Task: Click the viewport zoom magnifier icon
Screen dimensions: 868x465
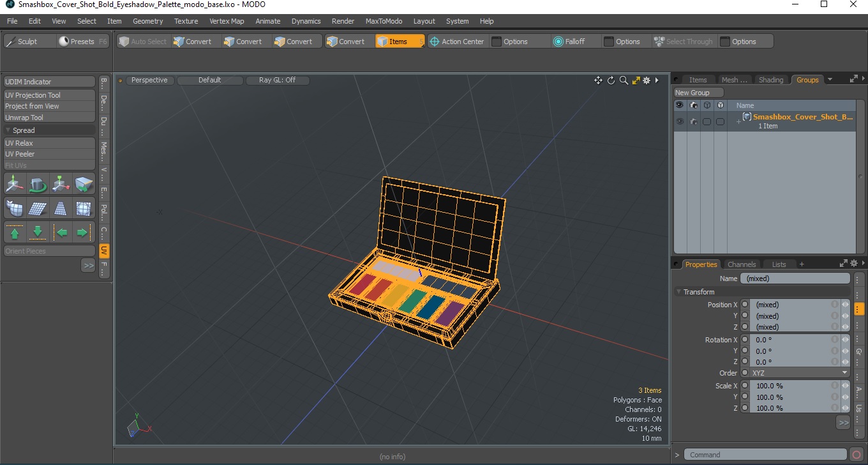Action: coord(624,80)
